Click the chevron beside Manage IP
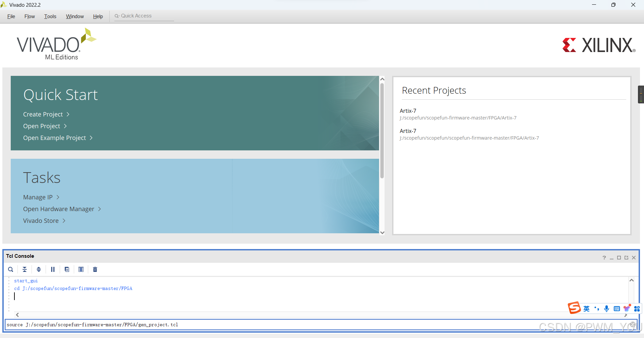 [x=58, y=197]
